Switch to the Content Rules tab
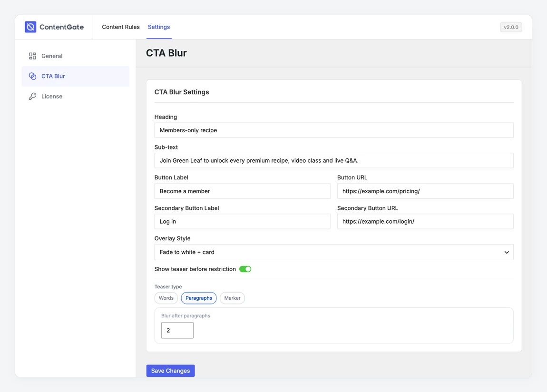This screenshot has height=392, width=547. (x=121, y=27)
